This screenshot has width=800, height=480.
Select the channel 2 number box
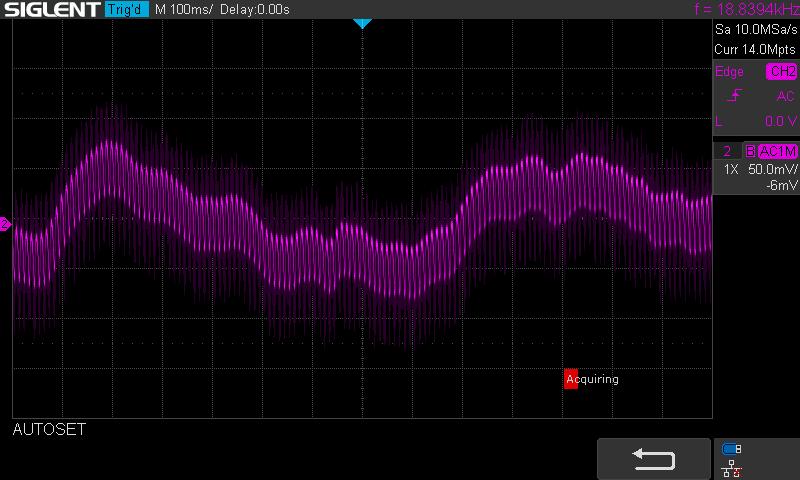point(728,151)
